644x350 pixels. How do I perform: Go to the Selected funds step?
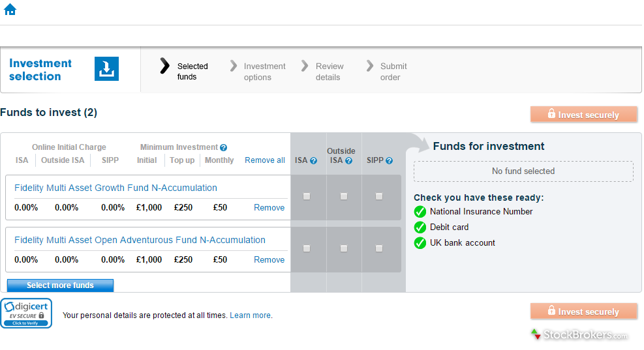pyautogui.click(x=185, y=71)
